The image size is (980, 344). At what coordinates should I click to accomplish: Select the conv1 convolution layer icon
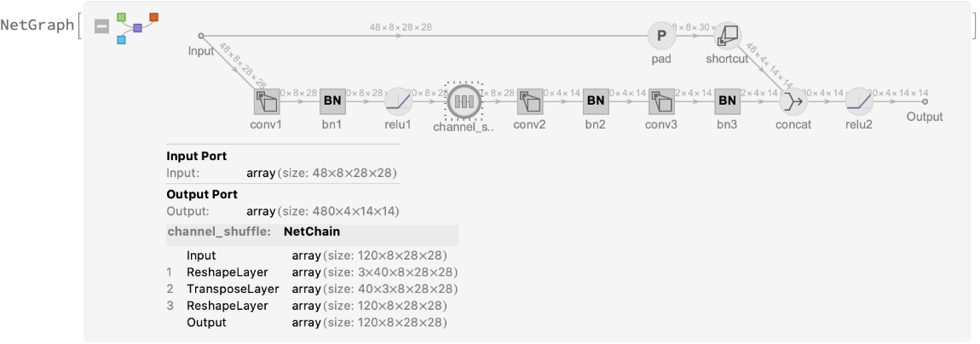(x=267, y=102)
